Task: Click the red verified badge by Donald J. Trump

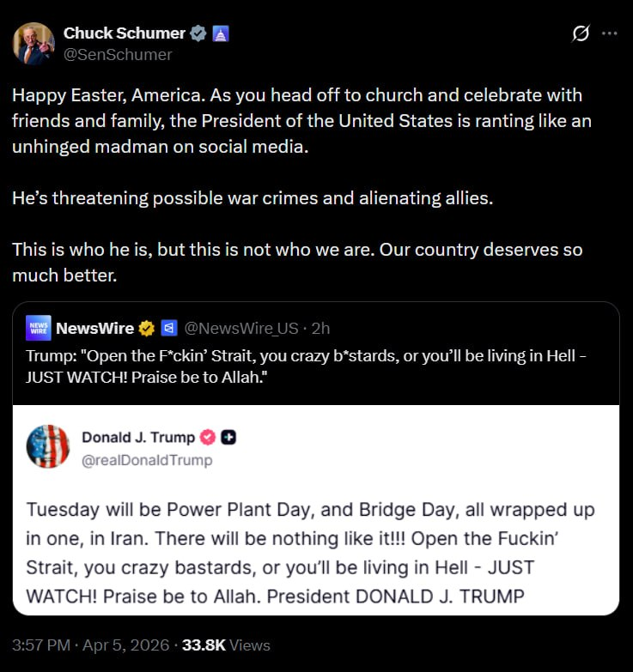Action: [x=207, y=438]
